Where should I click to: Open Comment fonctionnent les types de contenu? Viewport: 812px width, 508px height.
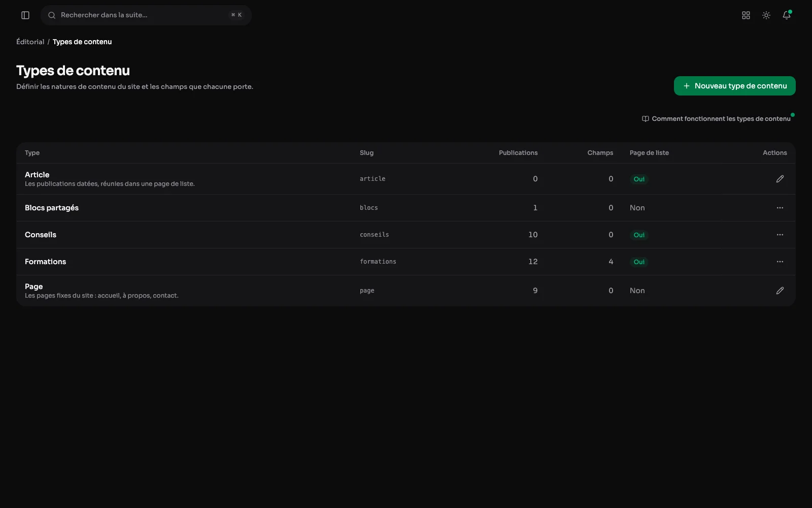[x=716, y=119]
